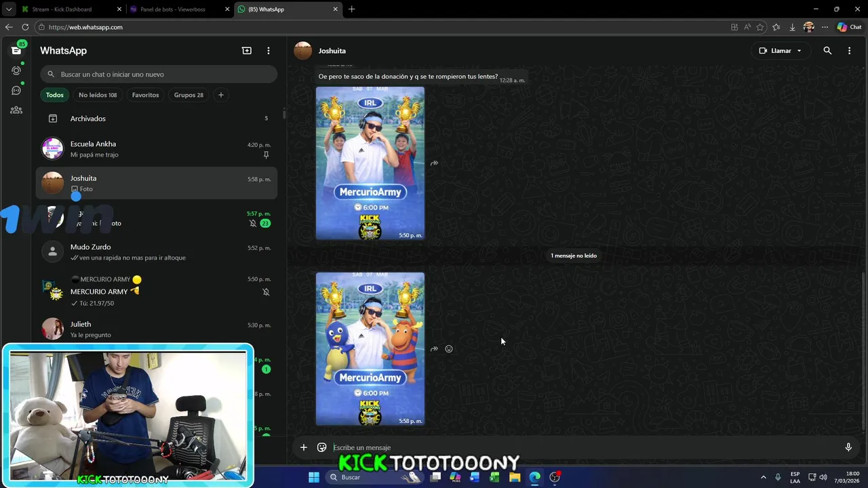Forward the 5:58 p. m. image
868x488 pixels.
click(x=434, y=349)
